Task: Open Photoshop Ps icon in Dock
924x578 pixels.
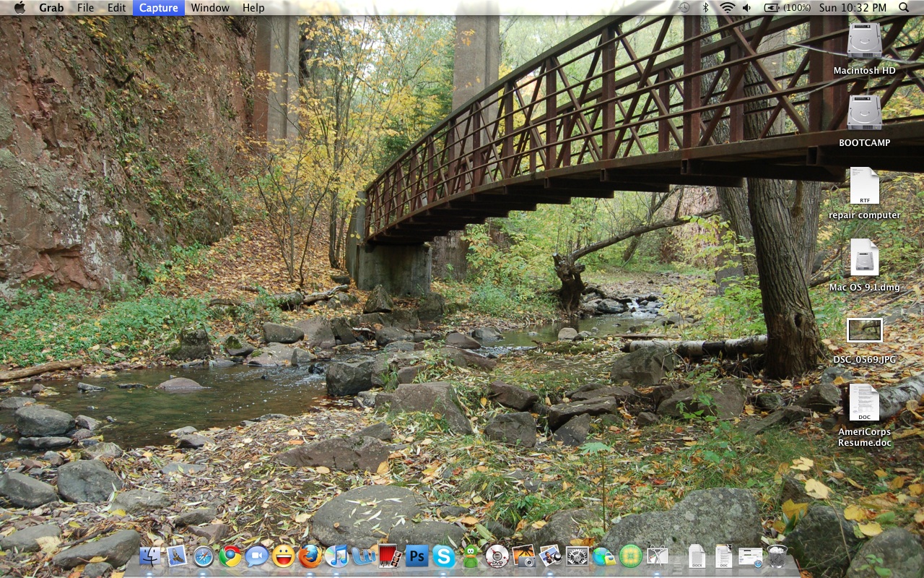Action: pos(417,556)
